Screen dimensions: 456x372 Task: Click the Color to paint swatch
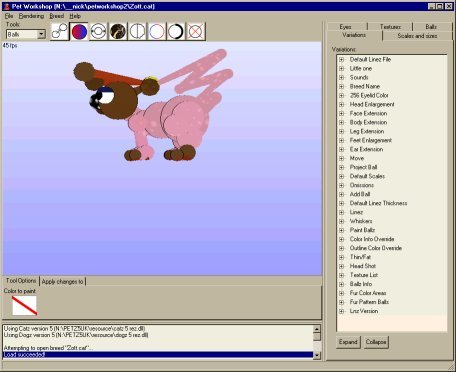[24, 306]
